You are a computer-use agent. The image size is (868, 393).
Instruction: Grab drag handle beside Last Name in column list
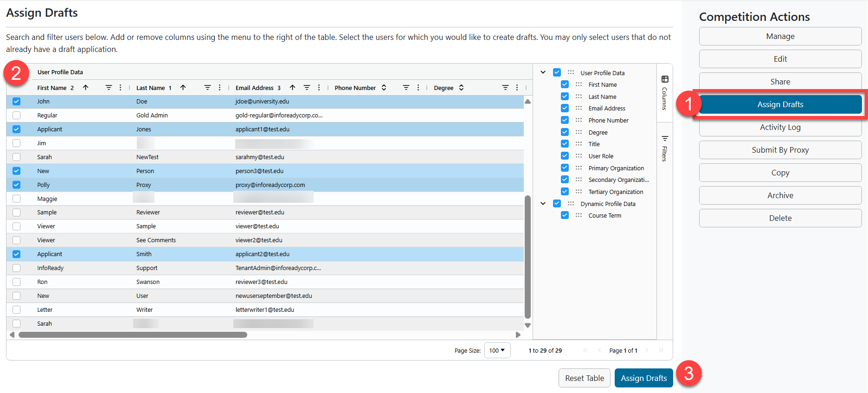579,97
